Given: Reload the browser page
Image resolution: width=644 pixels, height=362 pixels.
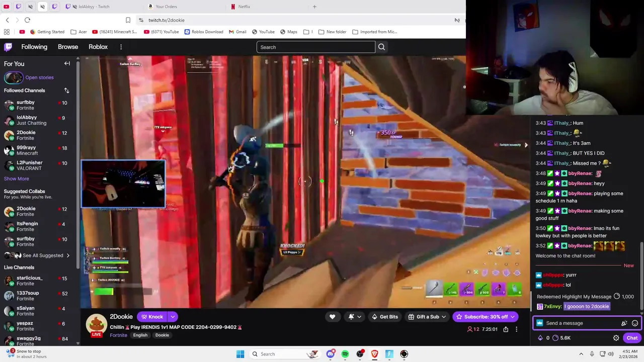Looking at the screenshot, I should click(27, 20).
